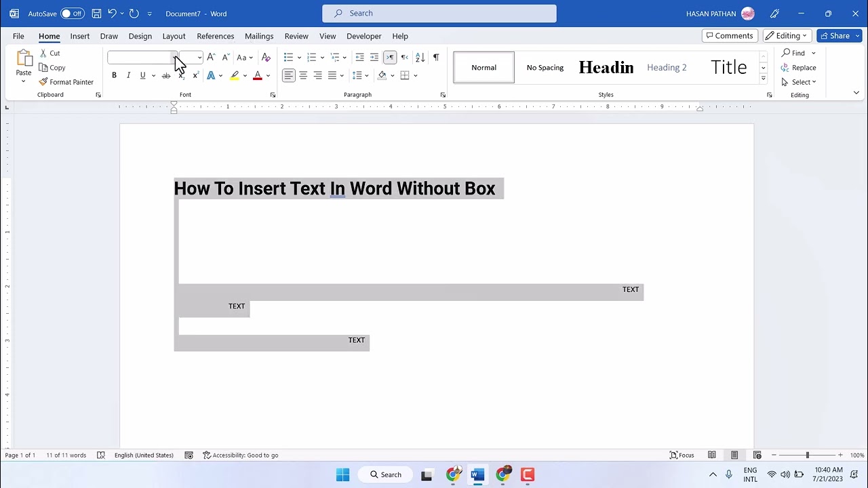Screen dimensions: 868x488
Task: Toggle Align Left paragraph button
Action: pyautogui.click(x=289, y=75)
